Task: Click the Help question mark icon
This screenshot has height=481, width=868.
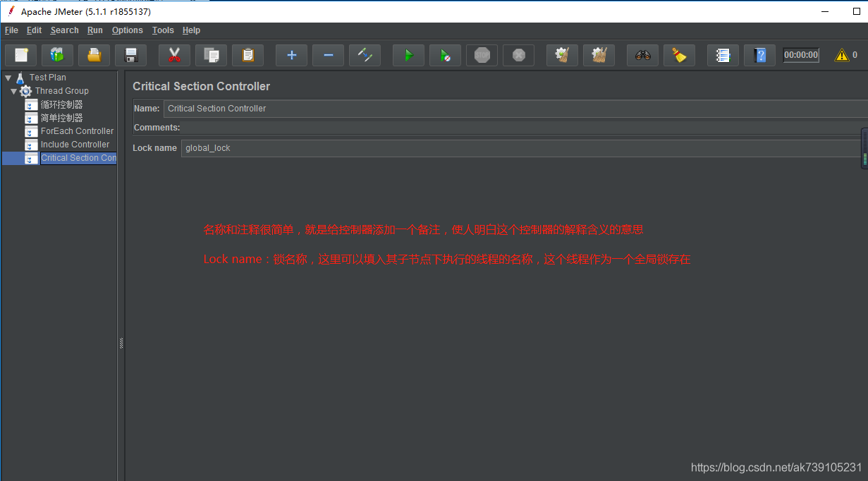Action: pyautogui.click(x=760, y=55)
